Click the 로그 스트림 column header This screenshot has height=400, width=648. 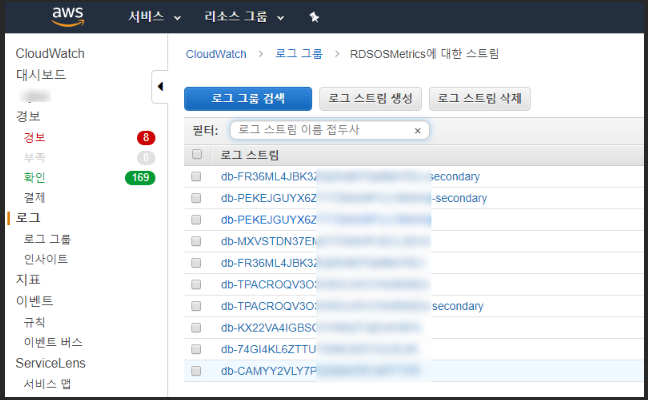click(249, 155)
